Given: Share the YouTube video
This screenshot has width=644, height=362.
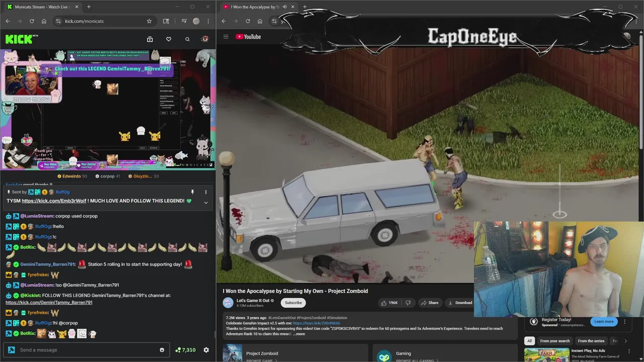Looking at the screenshot, I should pyautogui.click(x=430, y=303).
